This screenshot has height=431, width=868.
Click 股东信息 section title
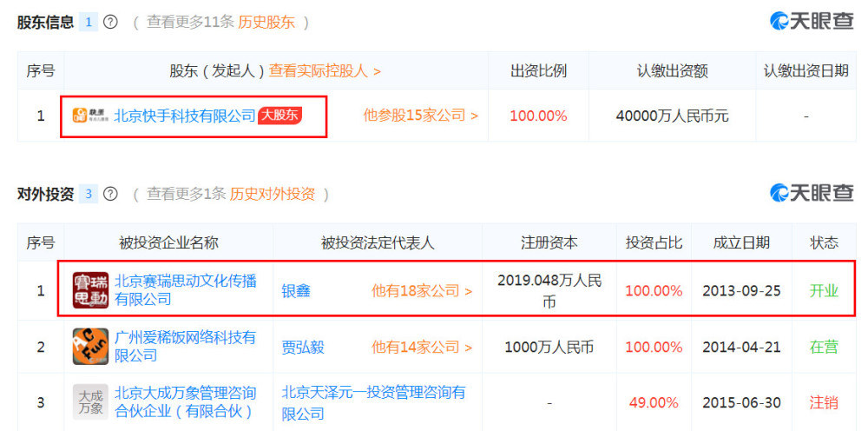click(x=45, y=23)
